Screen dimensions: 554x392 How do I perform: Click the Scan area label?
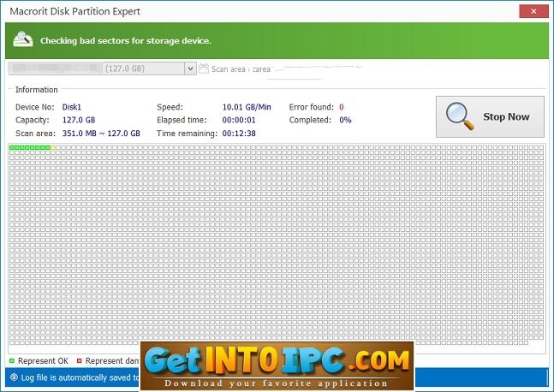click(x=229, y=69)
